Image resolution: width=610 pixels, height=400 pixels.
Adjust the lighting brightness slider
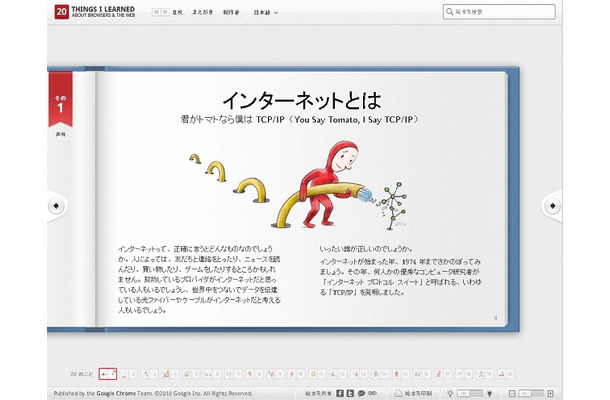[470, 393]
